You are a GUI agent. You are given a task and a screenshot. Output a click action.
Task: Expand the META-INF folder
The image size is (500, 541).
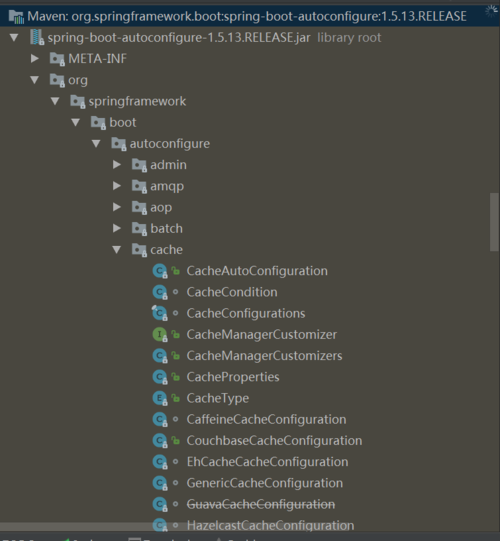coord(35,59)
